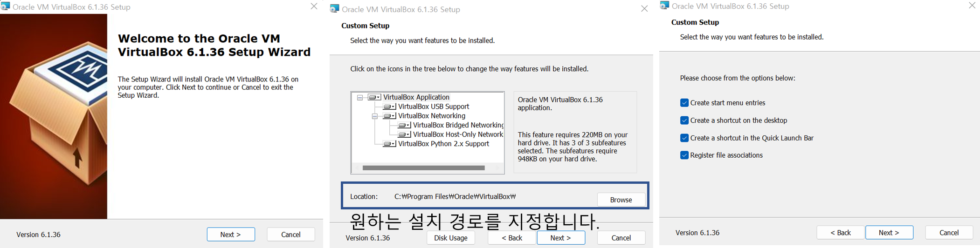Open the VirtualBox USB Support feature drive dropdown

[389, 107]
